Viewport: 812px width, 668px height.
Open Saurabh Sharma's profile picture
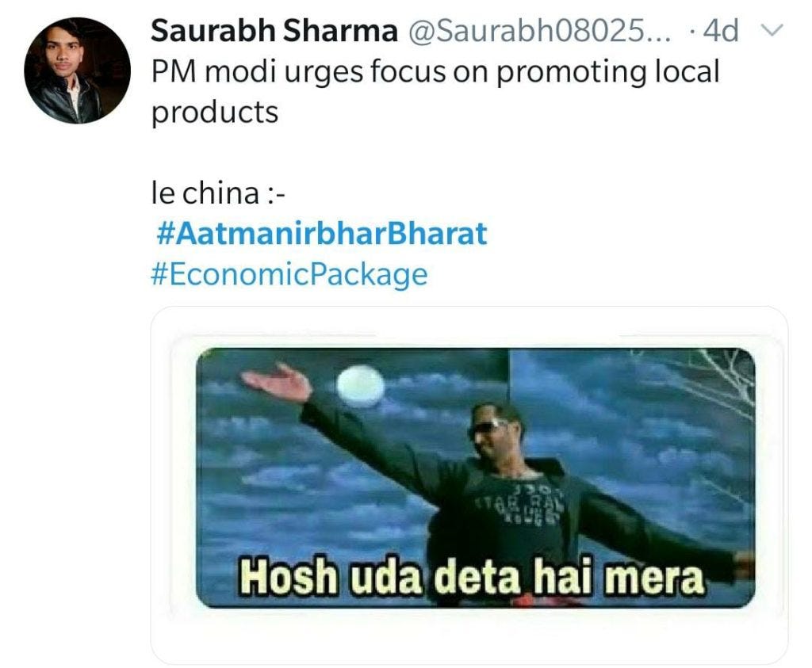coord(77,71)
